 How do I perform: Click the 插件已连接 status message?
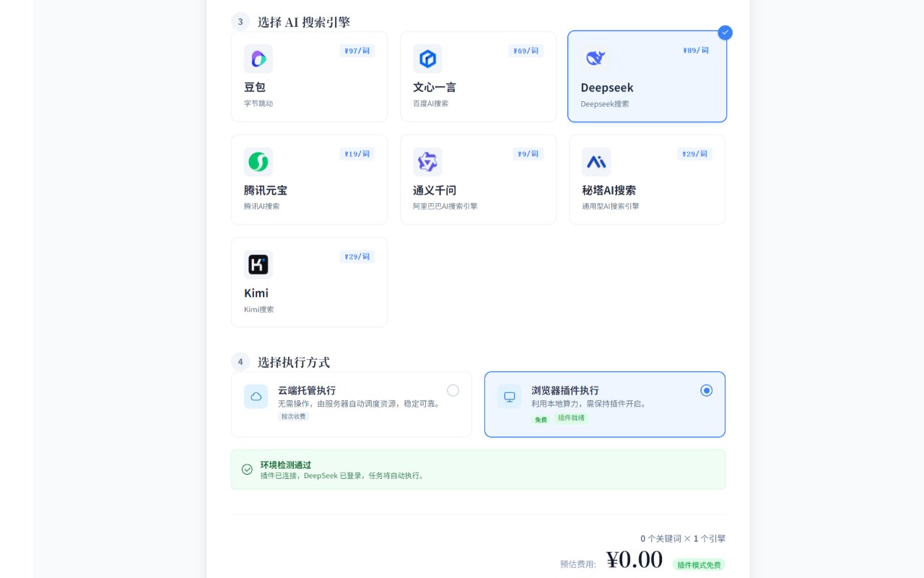(344, 475)
